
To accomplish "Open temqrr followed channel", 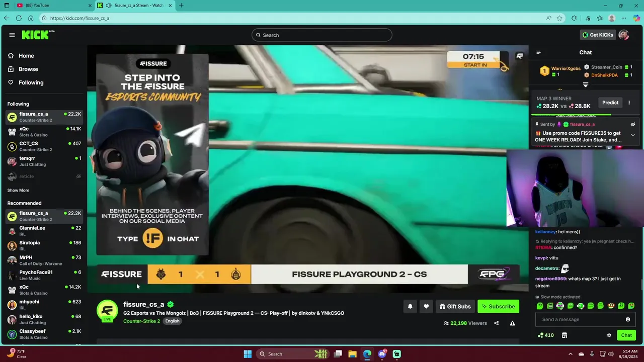I will [44, 161].
